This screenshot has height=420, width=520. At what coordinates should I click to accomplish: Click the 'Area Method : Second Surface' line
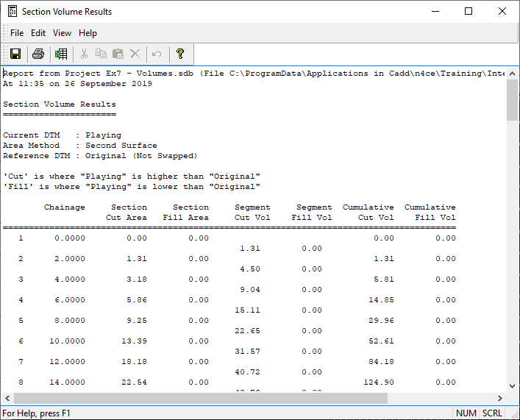pos(80,146)
